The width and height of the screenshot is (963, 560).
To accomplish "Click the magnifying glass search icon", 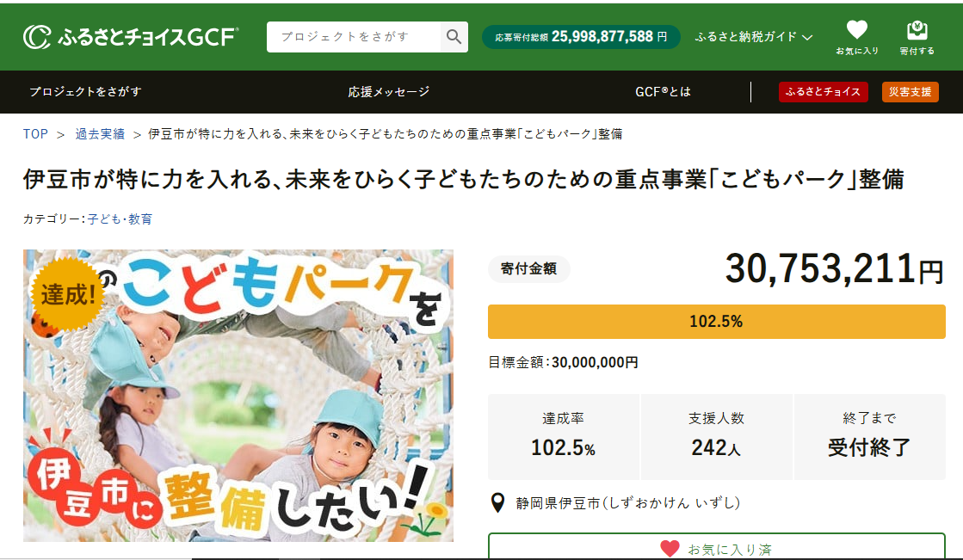I will click(x=454, y=37).
